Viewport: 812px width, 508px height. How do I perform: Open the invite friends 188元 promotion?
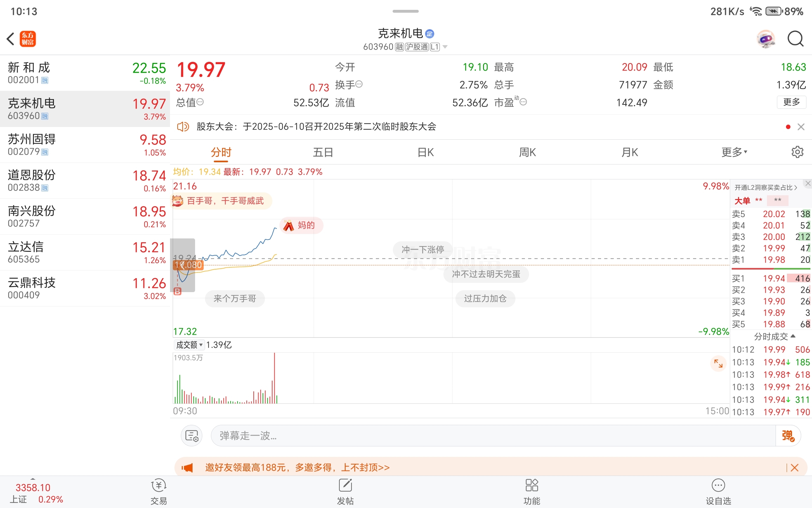point(298,467)
